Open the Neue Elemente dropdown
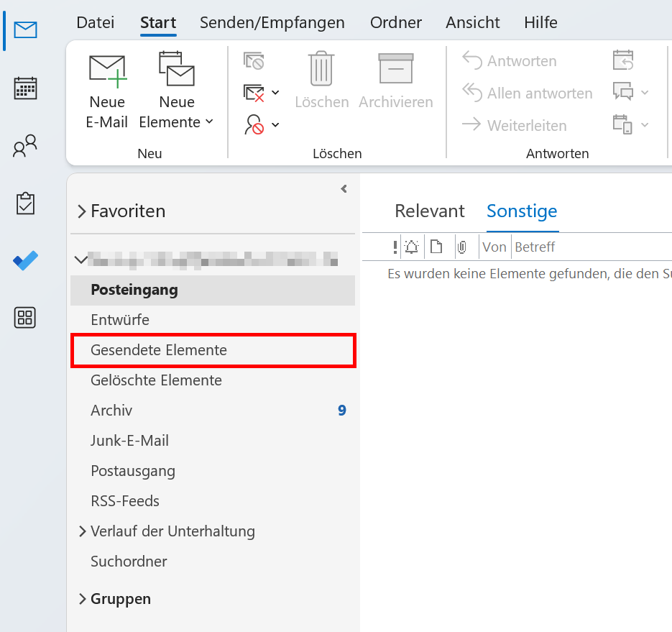 pyautogui.click(x=177, y=91)
